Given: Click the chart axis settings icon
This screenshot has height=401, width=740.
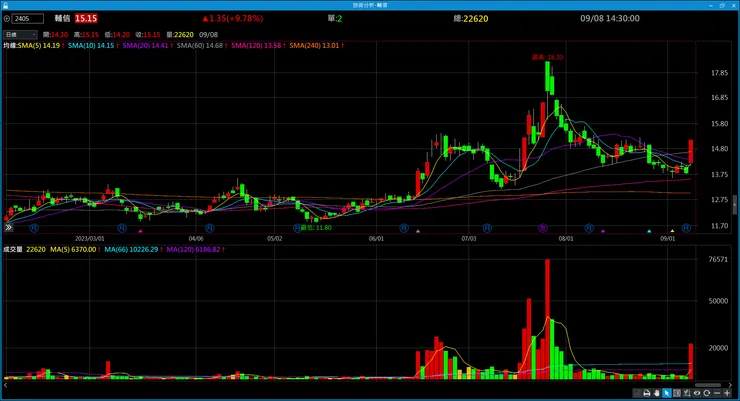Looking at the screenshot, I should coord(687,393).
